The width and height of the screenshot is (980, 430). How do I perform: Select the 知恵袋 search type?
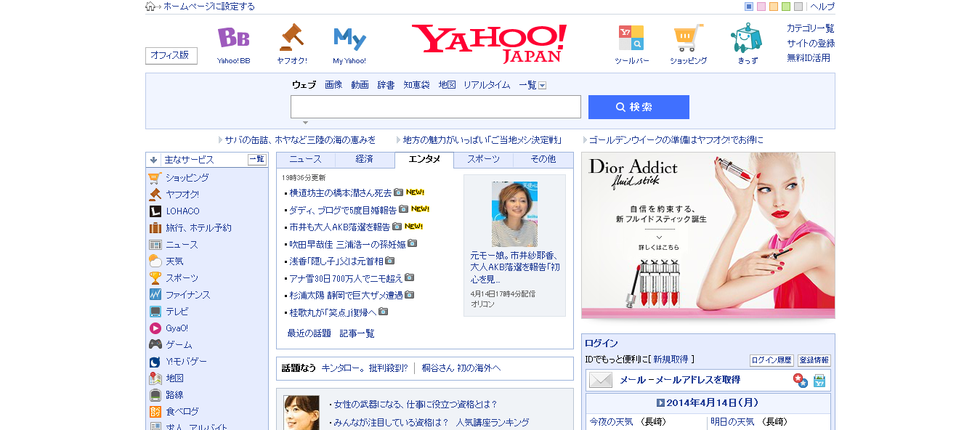click(x=416, y=85)
